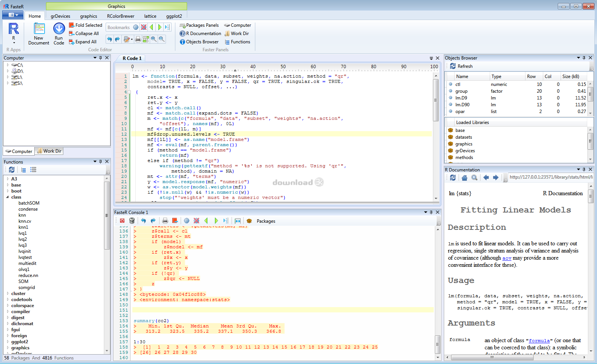The image size is (597, 364).
Task: Click Collapse All in the ribbon
Action: pos(84,34)
